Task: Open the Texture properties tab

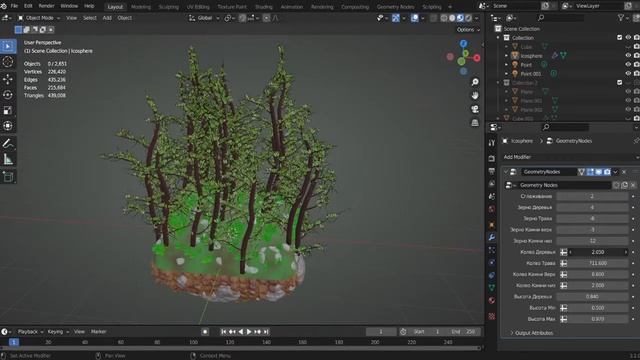Action: (492, 316)
